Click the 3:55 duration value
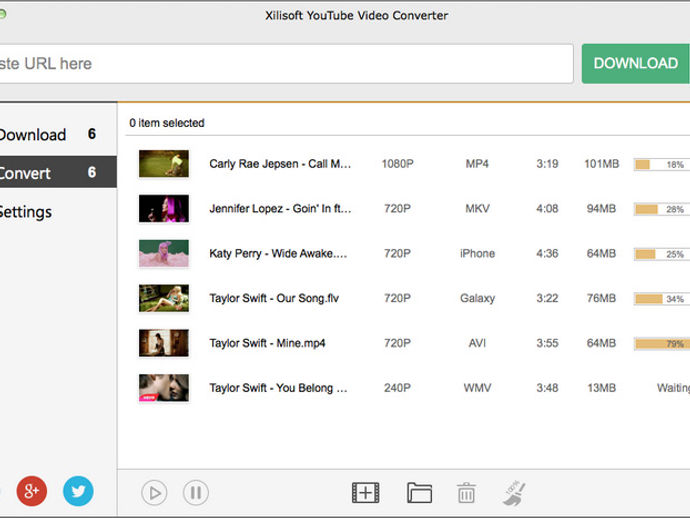The image size is (690, 518). pyautogui.click(x=547, y=343)
